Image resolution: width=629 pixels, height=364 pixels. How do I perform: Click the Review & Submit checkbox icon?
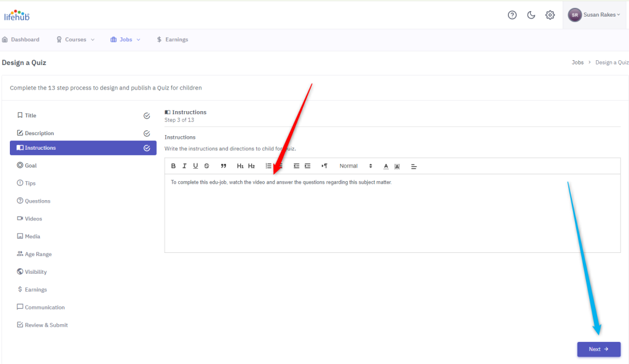point(20,325)
